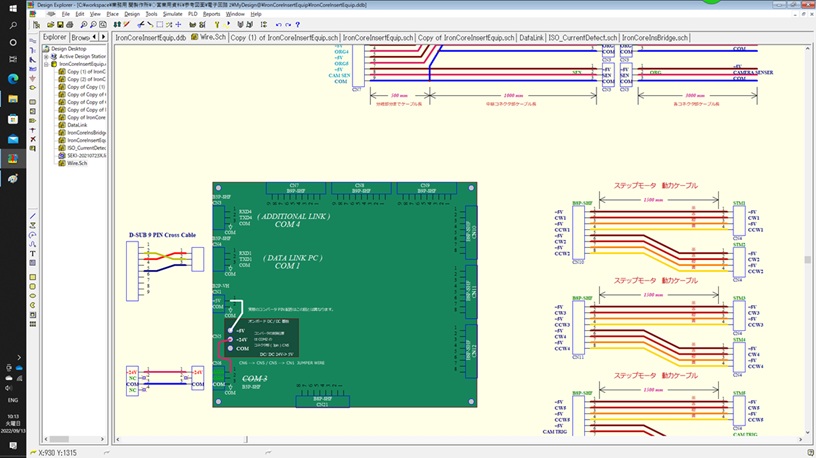Switch to the Explorer panel tab
The height and width of the screenshot is (458, 816).
point(54,37)
